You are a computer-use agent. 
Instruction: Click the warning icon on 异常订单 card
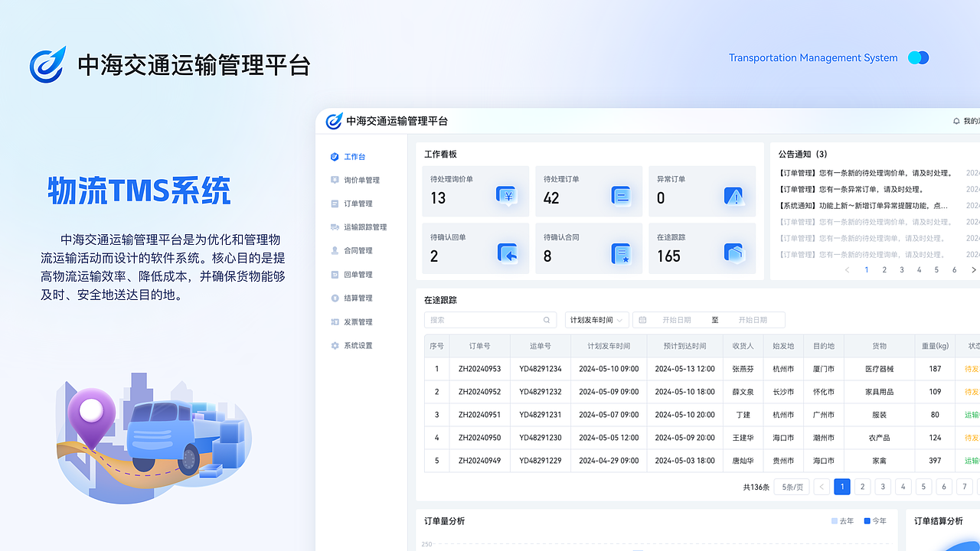734,197
